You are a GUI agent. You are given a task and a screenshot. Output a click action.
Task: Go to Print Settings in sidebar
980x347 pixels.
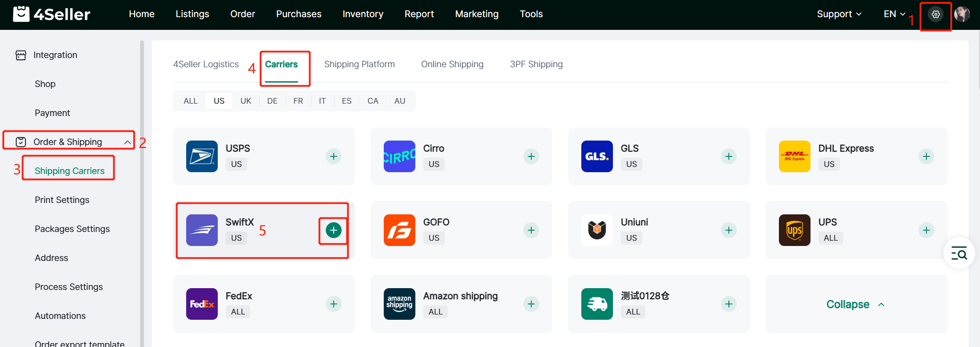click(62, 200)
